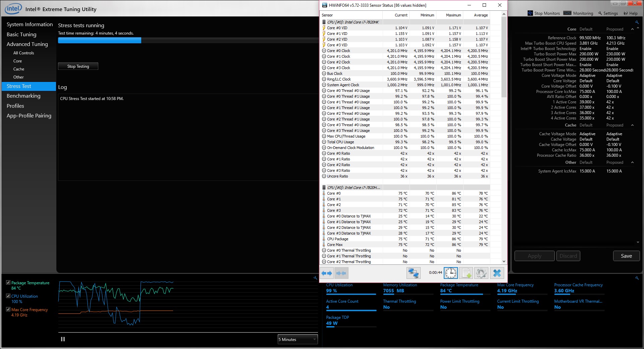Switch to Benchmarking section
Image resolution: width=644 pixels, height=349 pixels.
(23, 96)
